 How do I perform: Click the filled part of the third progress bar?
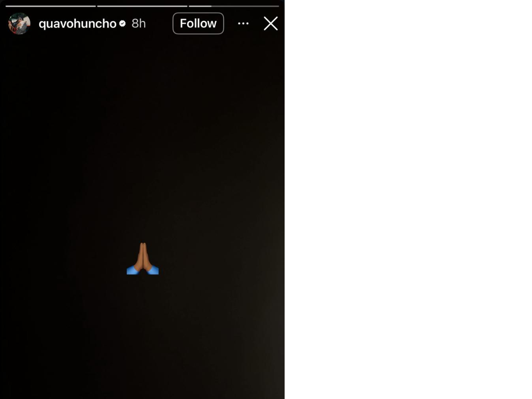(x=200, y=6)
